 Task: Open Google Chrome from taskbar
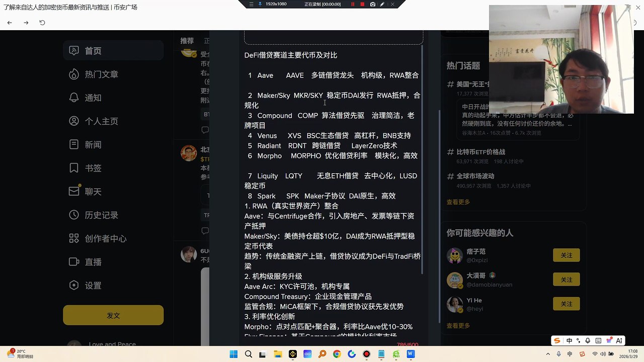pyautogui.click(x=337, y=354)
